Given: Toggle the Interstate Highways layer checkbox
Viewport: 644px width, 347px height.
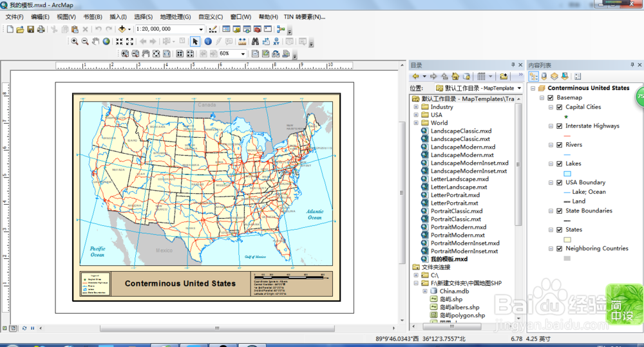Looking at the screenshot, I should coord(560,126).
